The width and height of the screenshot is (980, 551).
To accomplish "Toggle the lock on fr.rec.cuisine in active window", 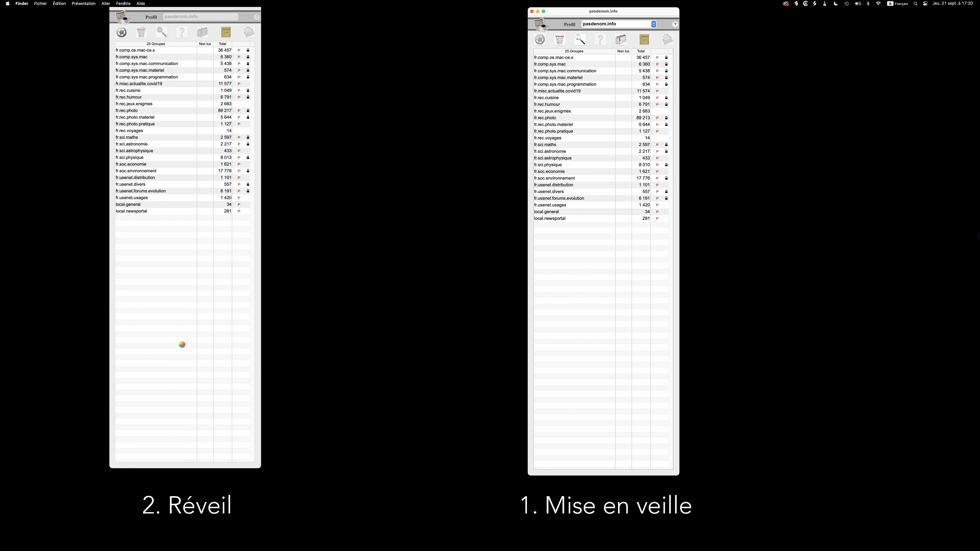I will [x=666, y=98].
